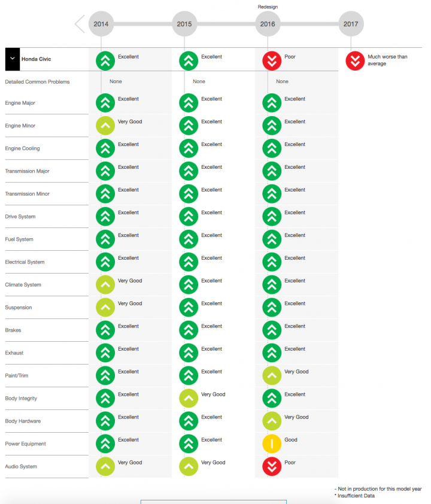
Task: Click 2015 Audio System Very Good icon
Action: pyautogui.click(x=189, y=466)
